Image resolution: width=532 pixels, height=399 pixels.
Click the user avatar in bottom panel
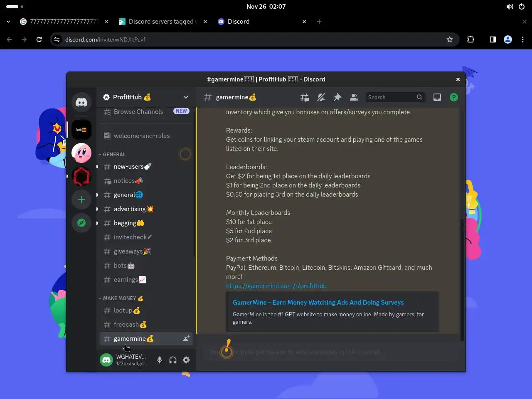pyautogui.click(x=106, y=360)
